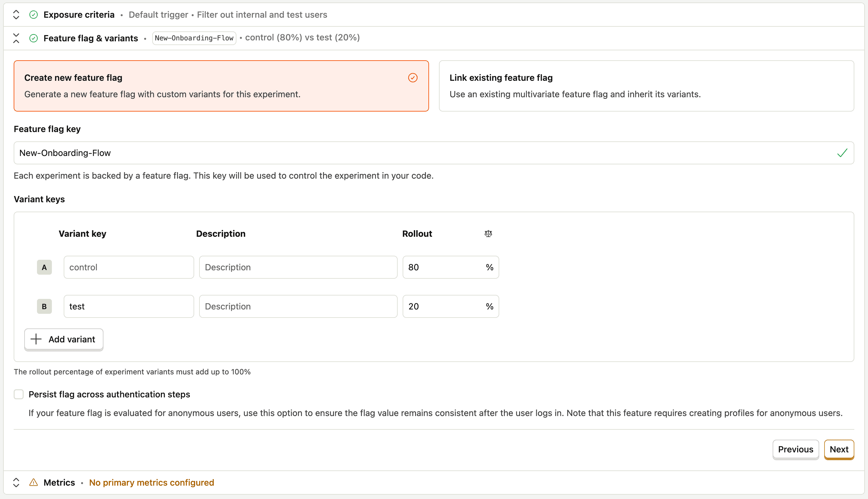This screenshot has width=868, height=499.
Task: Expand the Metrics section
Action: pos(16,482)
